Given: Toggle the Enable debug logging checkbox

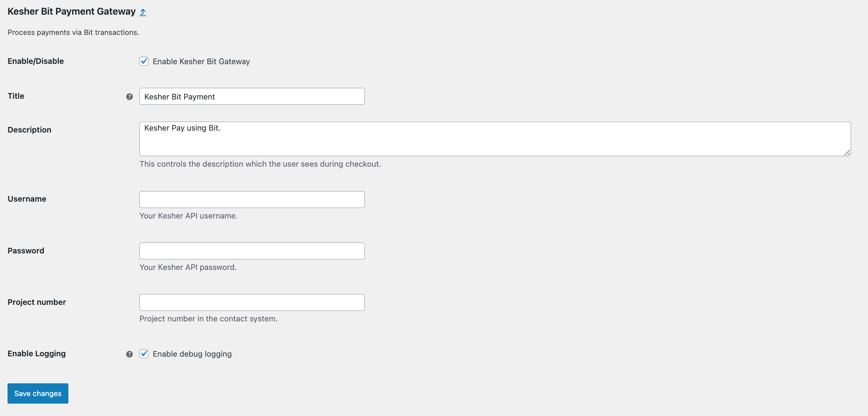Looking at the screenshot, I should tap(144, 354).
